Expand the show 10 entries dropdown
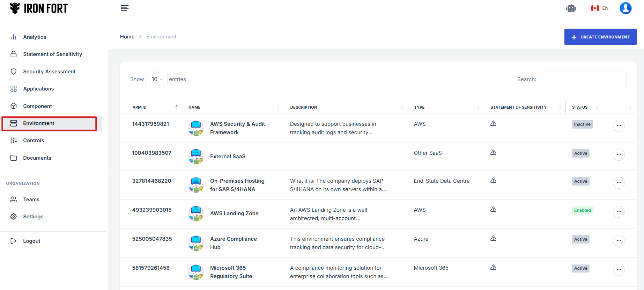This screenshot has width=644, height=290. pos(157,79)
